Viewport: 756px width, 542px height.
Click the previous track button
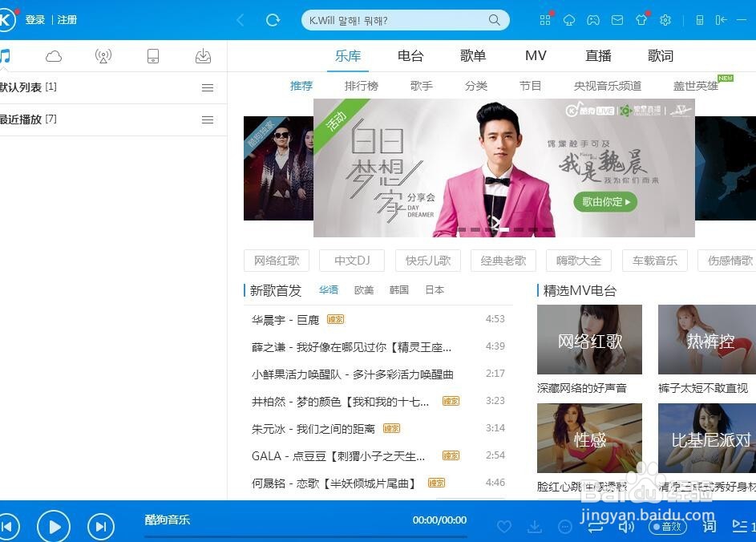point(8,527)
